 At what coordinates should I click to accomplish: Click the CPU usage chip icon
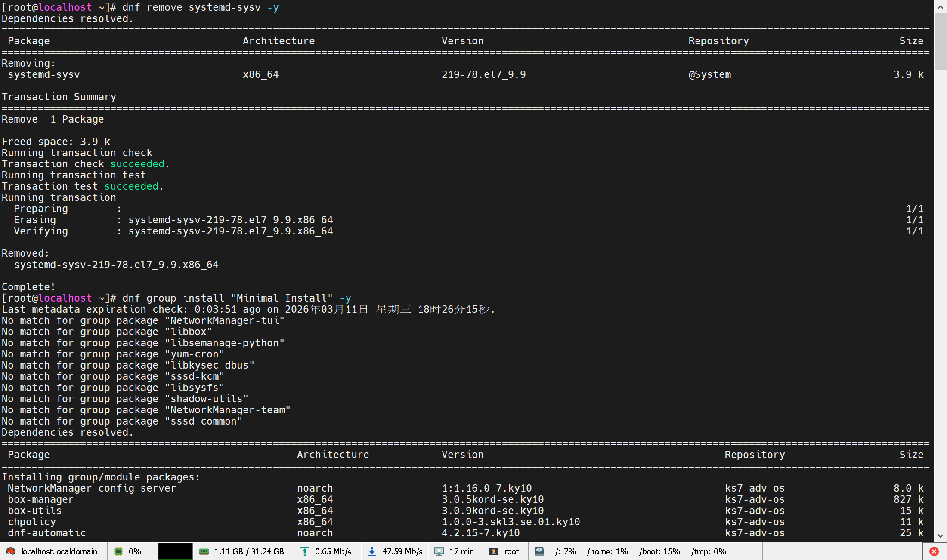(x=118, y=551)
